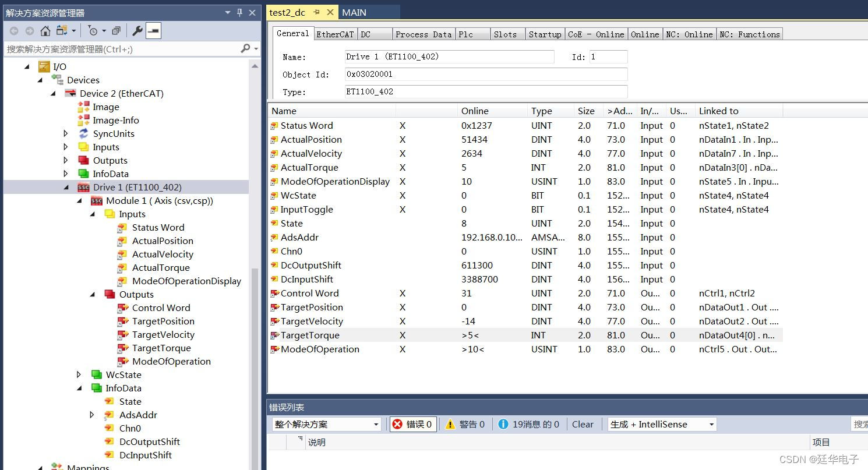
Task: Toggle the Preview Selected Items toolbar button
Action: [x=153, y=31]
